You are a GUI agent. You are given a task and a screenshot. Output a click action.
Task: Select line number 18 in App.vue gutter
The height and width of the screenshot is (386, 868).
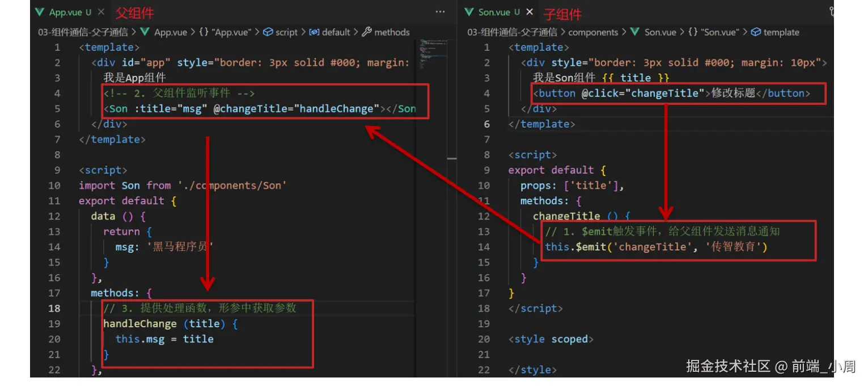pyautogui.click(x=54, y=308)
